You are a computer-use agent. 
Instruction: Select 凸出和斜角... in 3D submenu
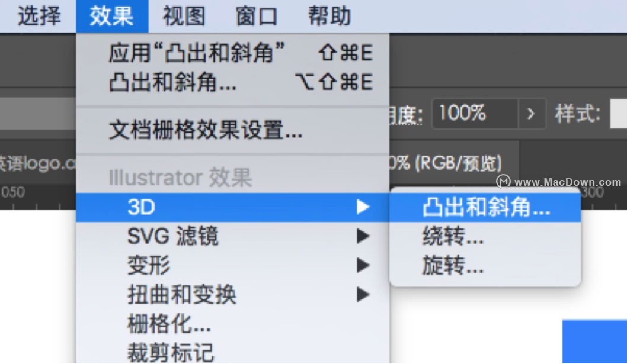485,207
